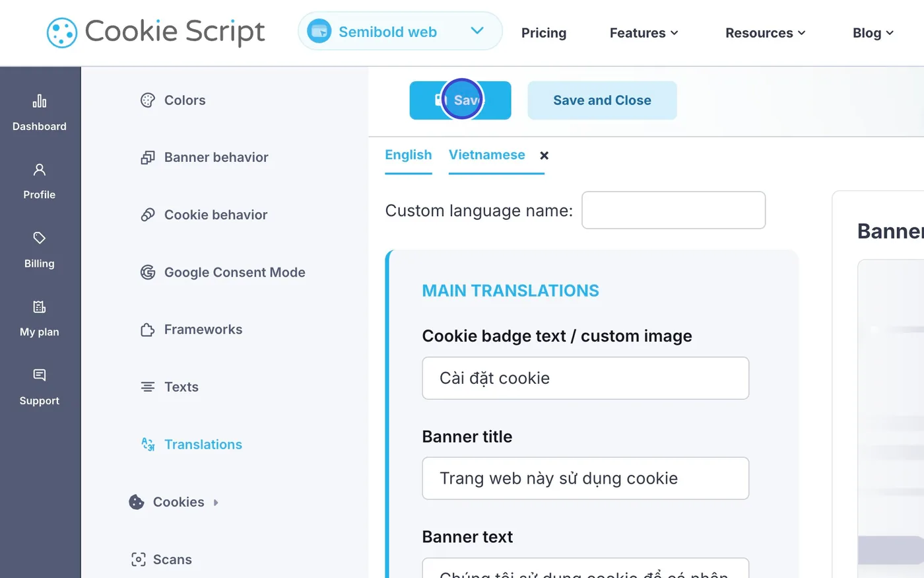This screenshot has width=924, height=578.
Task: Switch to the English tab
Action: pyautogui.click(x=409, y=155)
